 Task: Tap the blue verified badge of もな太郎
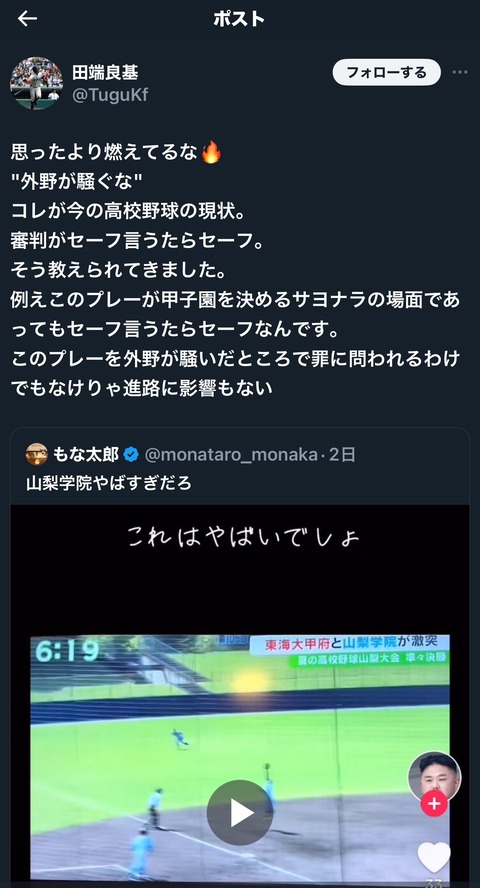(131, 454)
